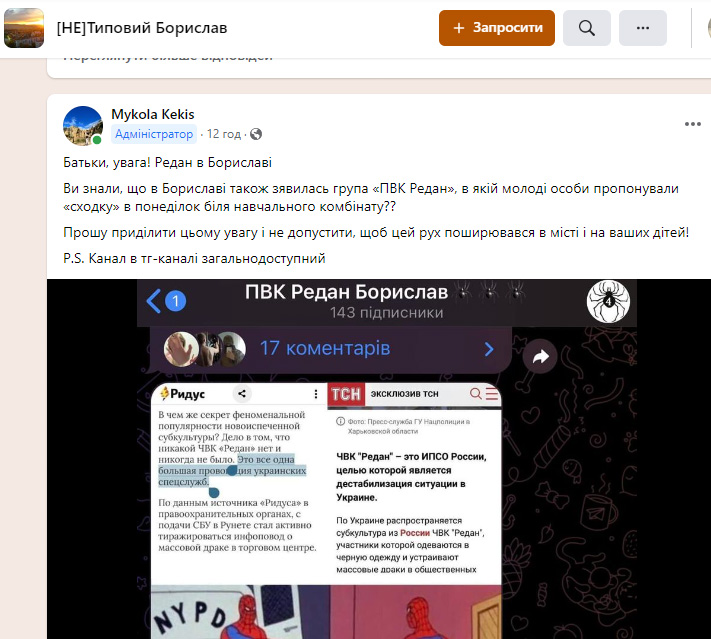Click Telegram back arrow in screenshot

(154, 301)
